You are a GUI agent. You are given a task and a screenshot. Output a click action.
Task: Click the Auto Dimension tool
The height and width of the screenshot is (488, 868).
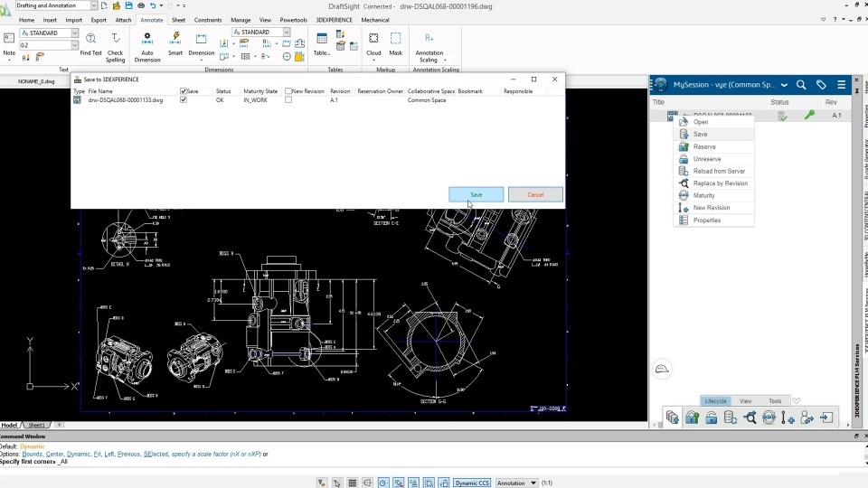click(147, 44)
